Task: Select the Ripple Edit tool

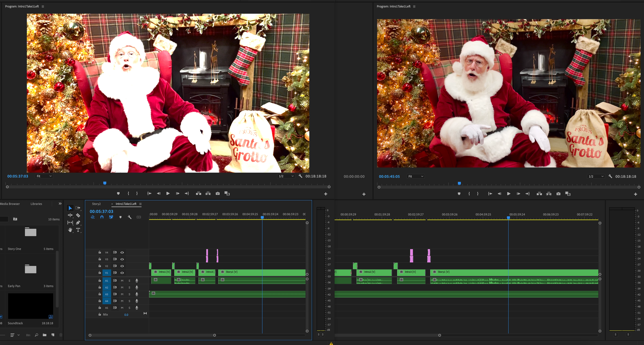Action: tap(70, 215)
